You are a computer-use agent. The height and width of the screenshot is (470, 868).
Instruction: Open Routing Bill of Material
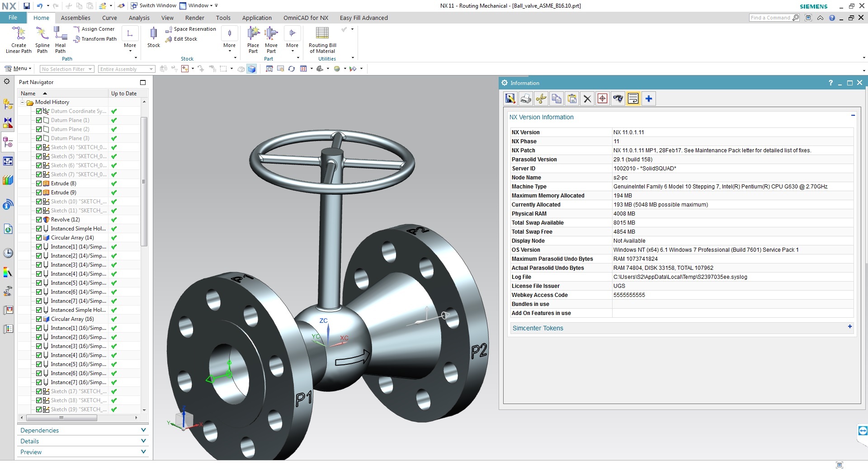322,40
